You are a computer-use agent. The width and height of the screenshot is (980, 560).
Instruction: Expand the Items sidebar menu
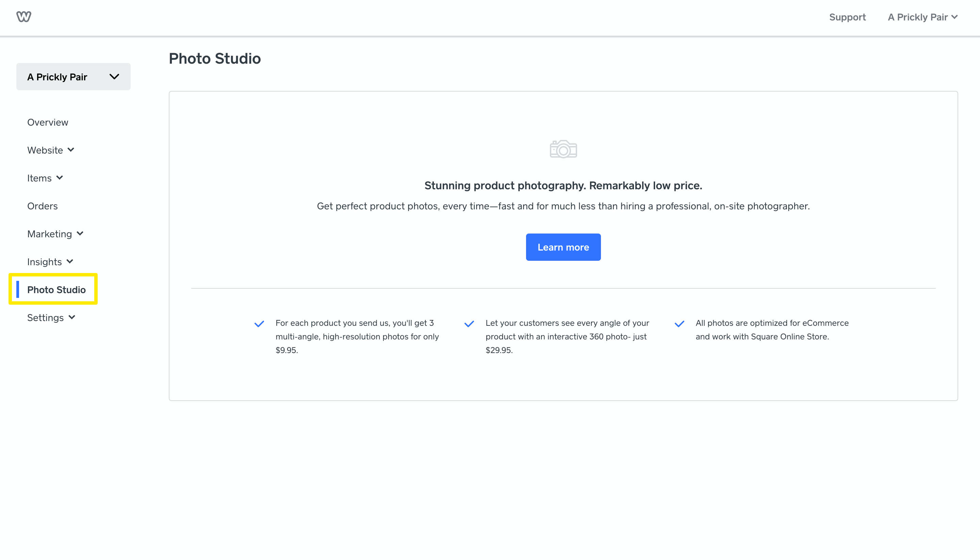pos(45,178)
